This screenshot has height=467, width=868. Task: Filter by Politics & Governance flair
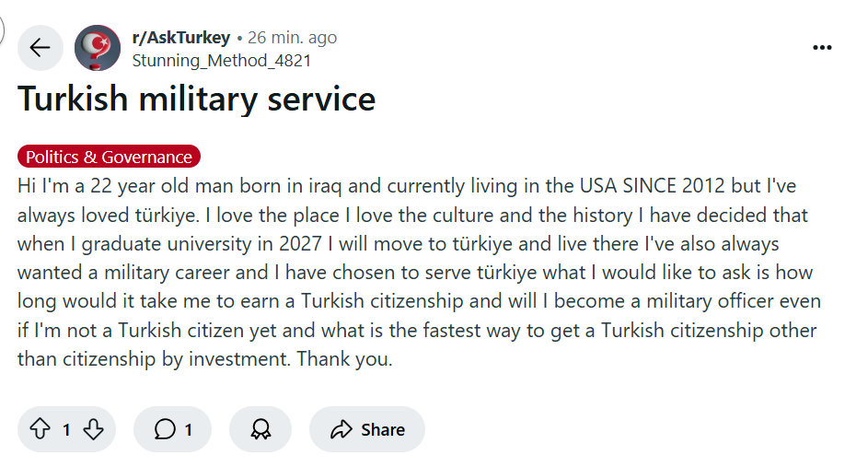tap(109, 157)
